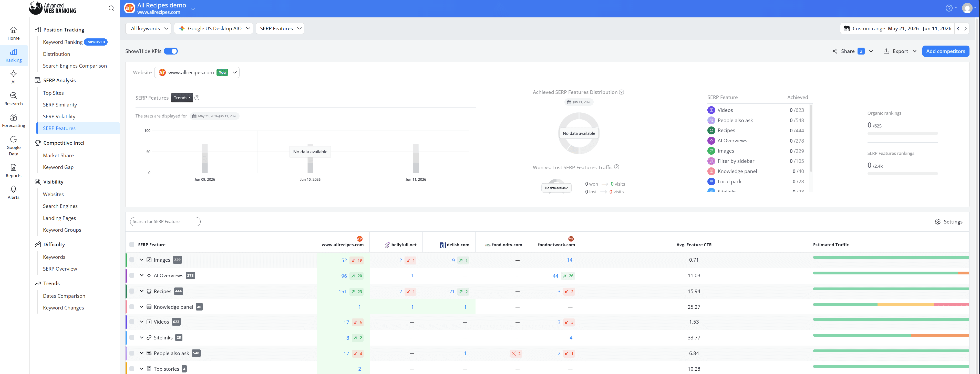
Task: Click Achieved SERP Features Distribution info icon
Action: (x=621, y=92)
